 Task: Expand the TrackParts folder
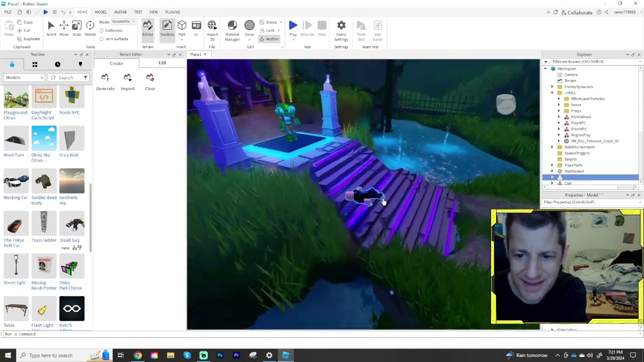(x=552, y=165)
